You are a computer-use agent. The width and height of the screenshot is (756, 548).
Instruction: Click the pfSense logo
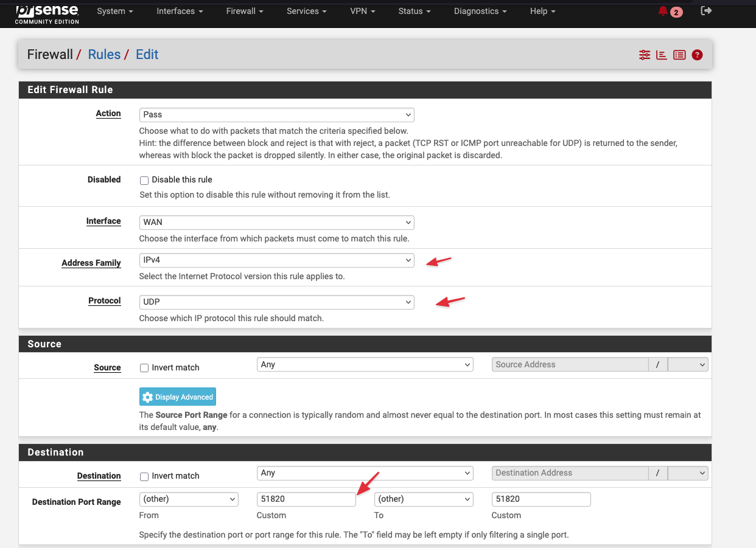47,13
